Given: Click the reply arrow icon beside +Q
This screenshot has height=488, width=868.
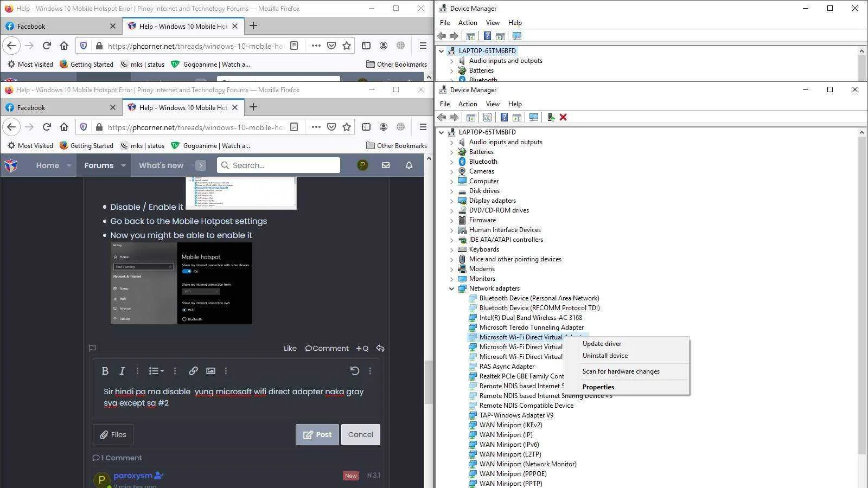Looking at the screenshot, I should (380, 348).
